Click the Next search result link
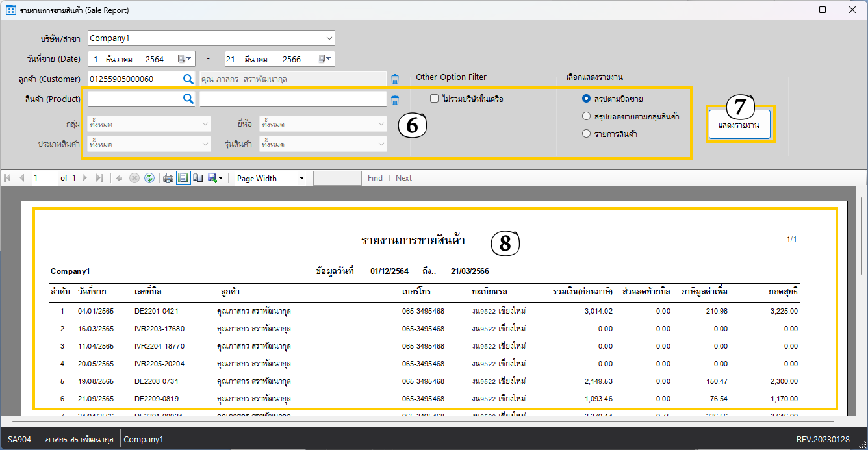Screen dimensions: 868x450 [403, 178]
